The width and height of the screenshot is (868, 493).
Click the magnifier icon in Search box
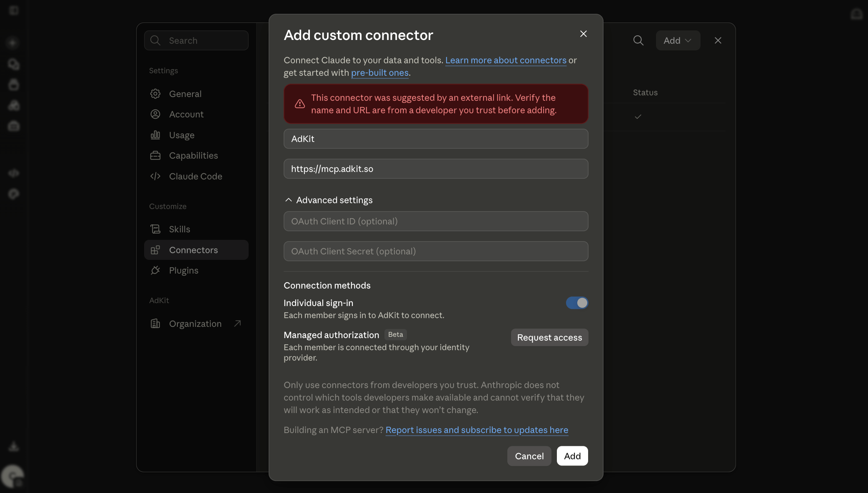click(x=155, y=40)
